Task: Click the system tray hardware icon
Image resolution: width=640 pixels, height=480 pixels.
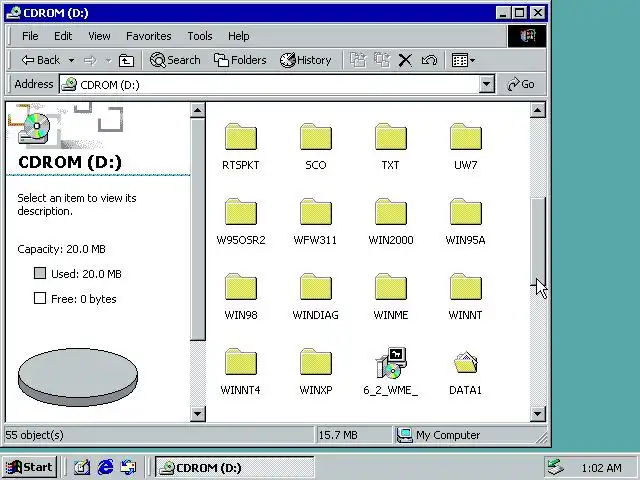Action: (556, 467)
